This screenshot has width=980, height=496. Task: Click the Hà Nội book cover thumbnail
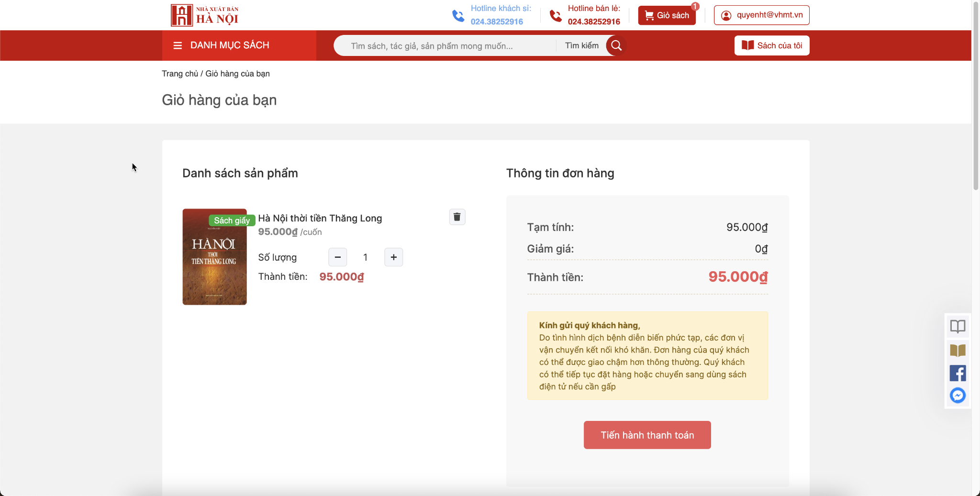214,257
